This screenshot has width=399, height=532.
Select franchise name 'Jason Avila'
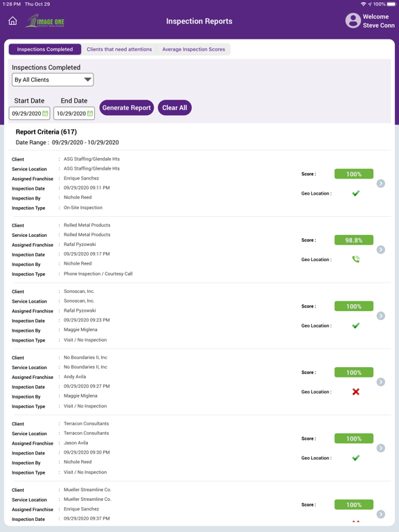coord(76,443)
